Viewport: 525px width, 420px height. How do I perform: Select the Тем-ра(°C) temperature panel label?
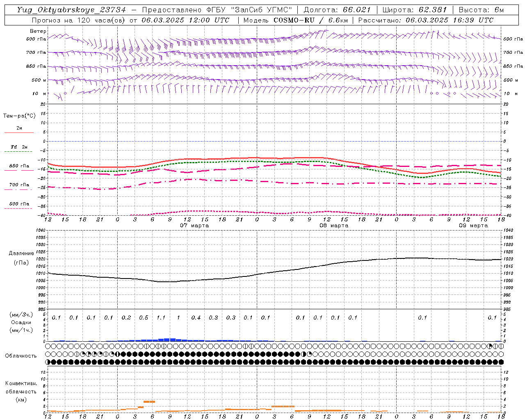point(19,116)
